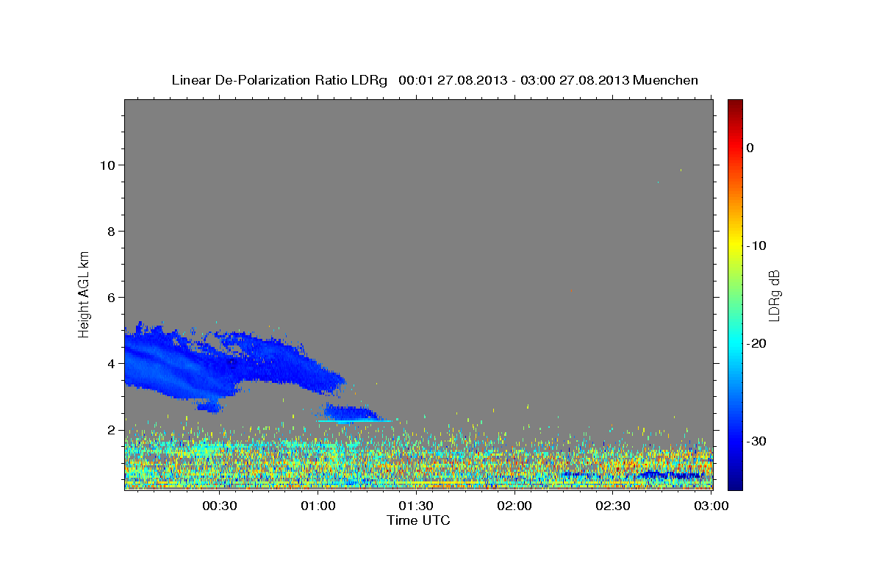Click the 01:30 time tick label
The width and height of the screenshot is (882, 588).
click(416, 506)
